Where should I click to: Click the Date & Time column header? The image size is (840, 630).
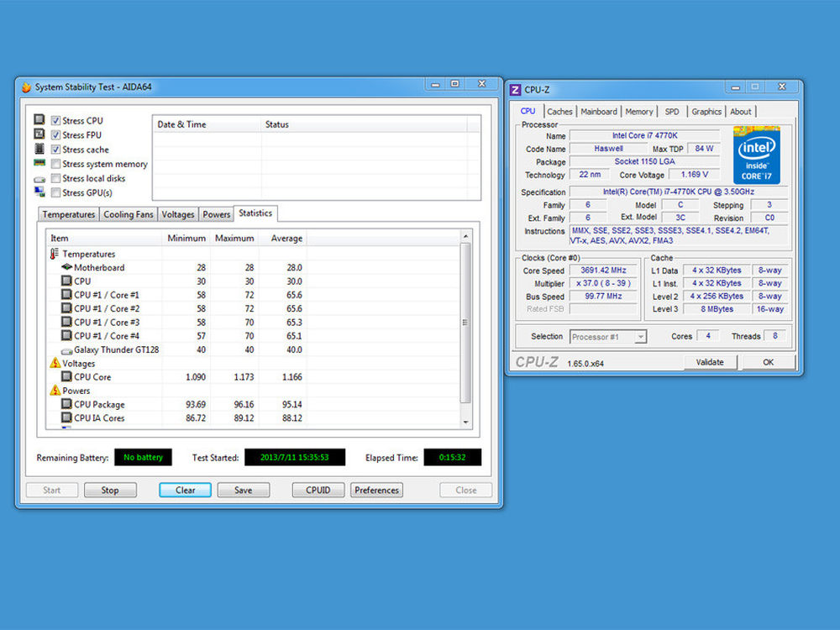pos(207,124)
